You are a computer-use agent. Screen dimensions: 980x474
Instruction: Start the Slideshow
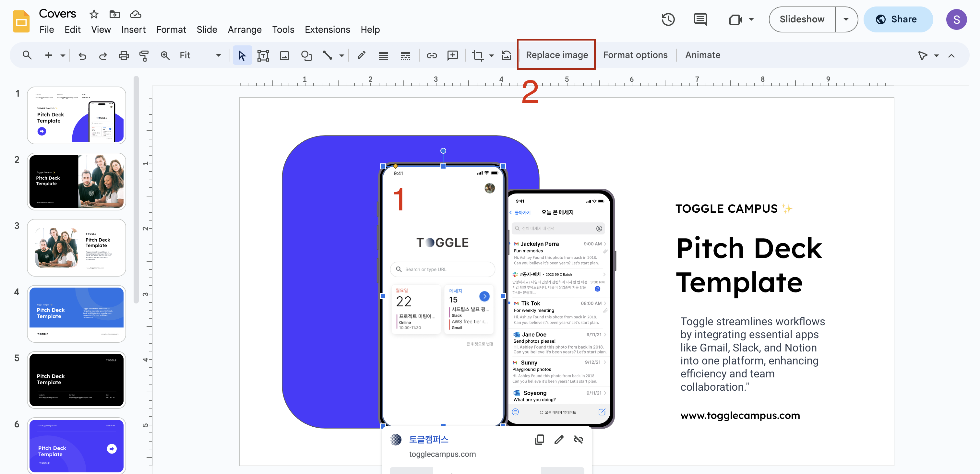802,19
